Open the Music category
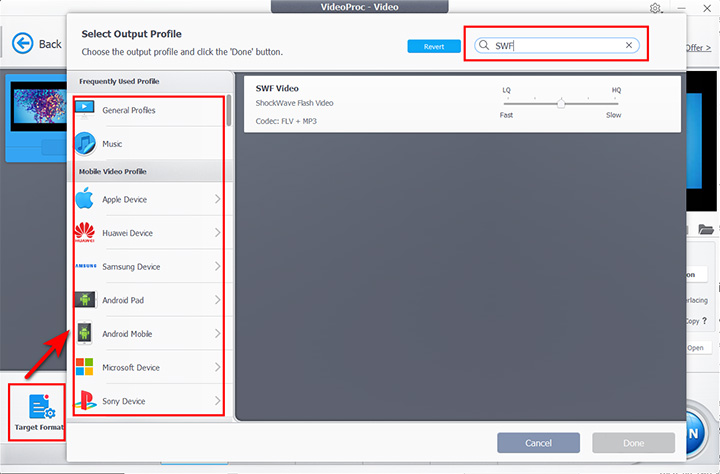Viewport: 720px width, 474px height. coord(149,144)
